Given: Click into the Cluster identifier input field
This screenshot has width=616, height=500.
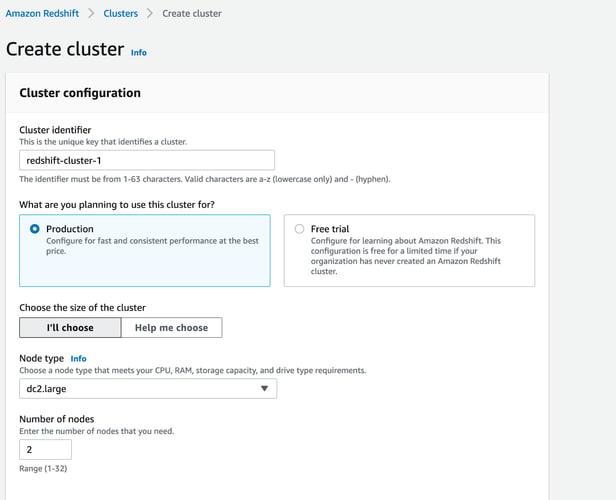Looking at the screenshot, I should pos(147,160).
